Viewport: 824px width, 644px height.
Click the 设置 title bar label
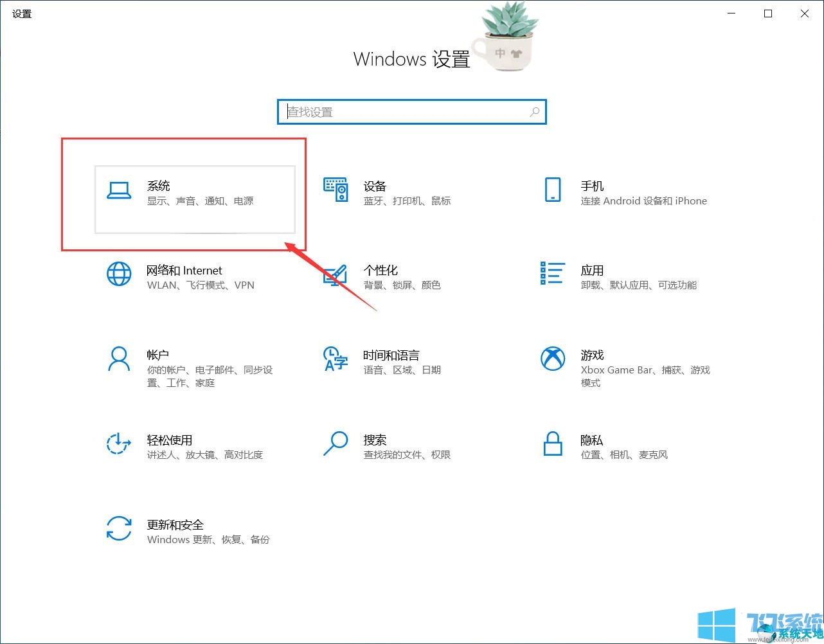(x=21, y=13)
